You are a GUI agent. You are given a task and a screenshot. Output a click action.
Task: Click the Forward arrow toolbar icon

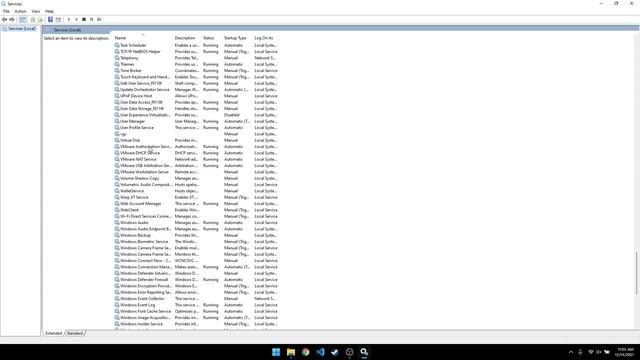(x=12, y=20)
